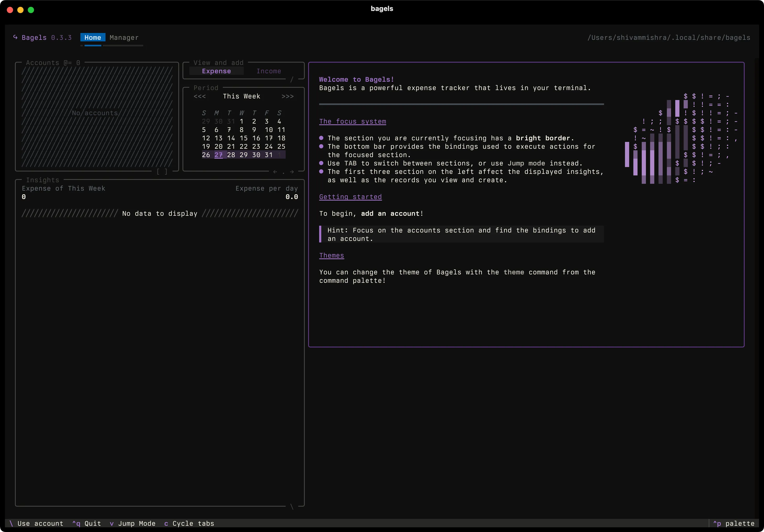Click the Bagels logo icon
Image resolution: width=764 pixels, height=532 pixels.
[x=15, y=37]
